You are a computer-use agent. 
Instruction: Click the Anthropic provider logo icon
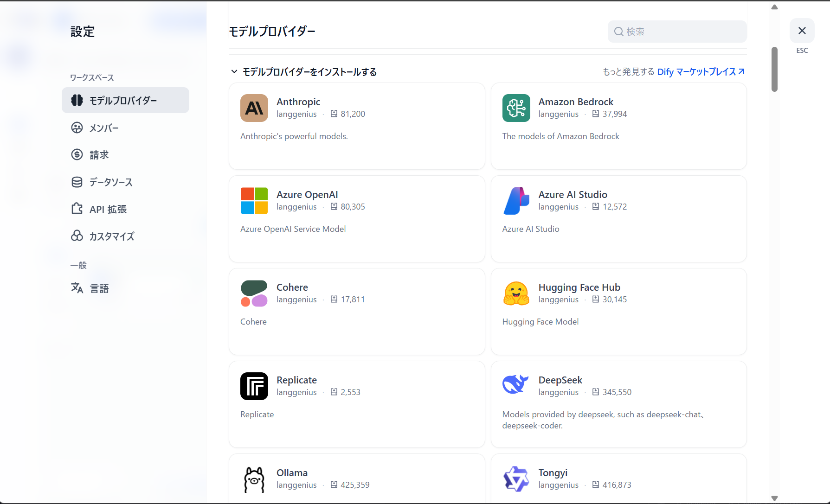click(254, 108)
